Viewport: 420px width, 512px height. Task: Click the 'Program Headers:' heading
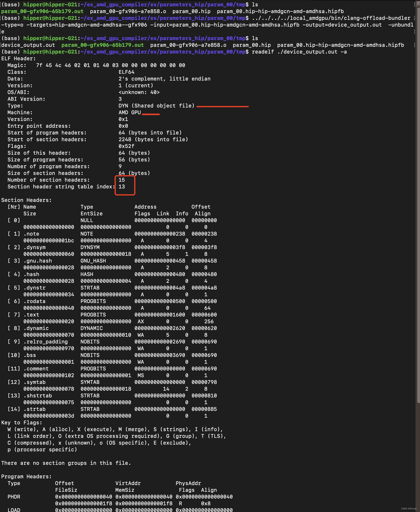[26, 477]
